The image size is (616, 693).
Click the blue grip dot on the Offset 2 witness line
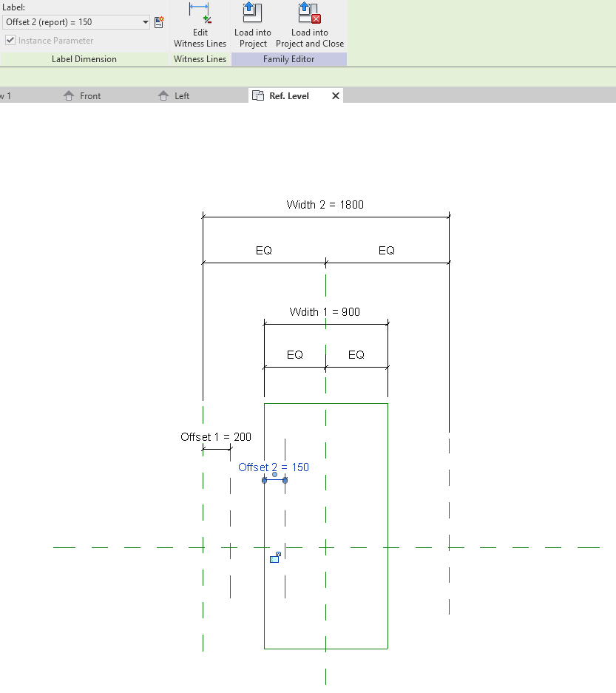[x=264, y=479]
